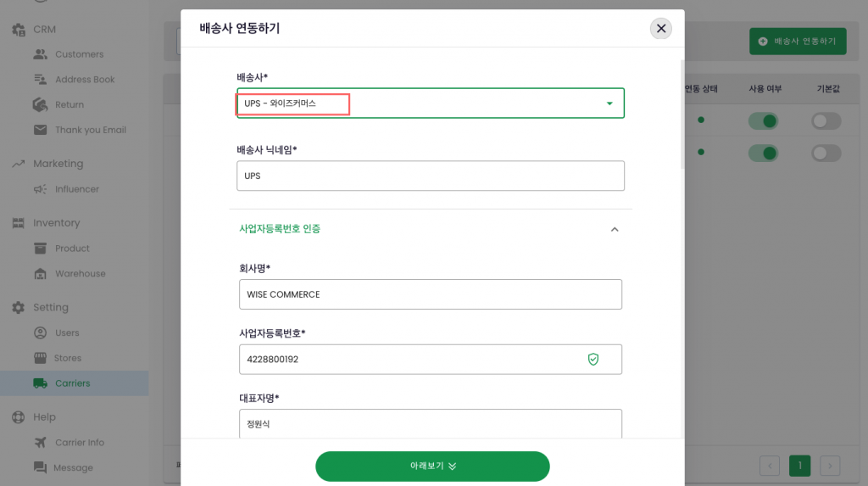The width and height of the screenshot is (868, 486).
Task: Close the 배송사 연동하기 dialog
Action: 661,29
